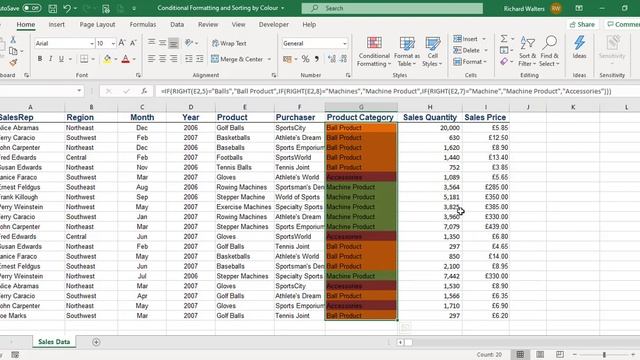Expand the font size dropdown
Image resolution: width=640 pixels, height=360 pixels.
click(113, 43)
